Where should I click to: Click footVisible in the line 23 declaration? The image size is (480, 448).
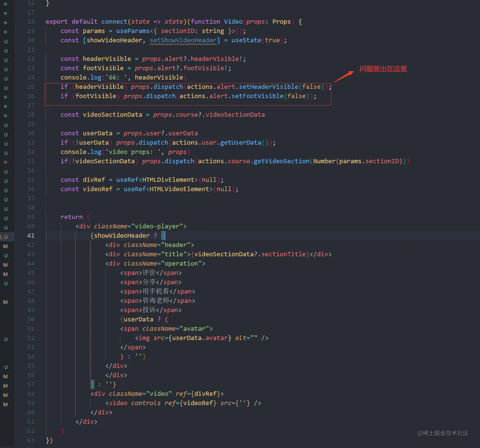pyautogui.click(x=103, y=68)
